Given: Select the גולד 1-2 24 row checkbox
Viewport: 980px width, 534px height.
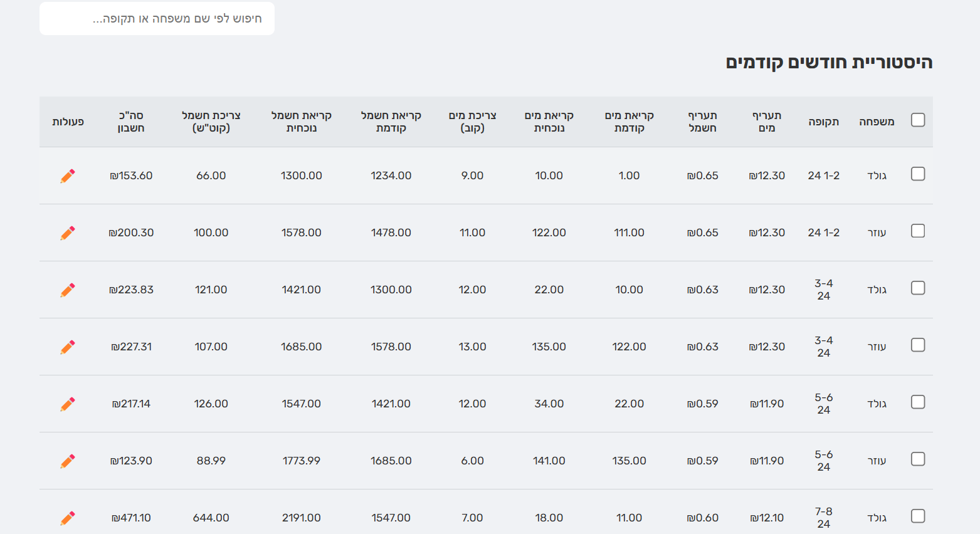Looking at the screenshot, I should [x=918, y=174].
